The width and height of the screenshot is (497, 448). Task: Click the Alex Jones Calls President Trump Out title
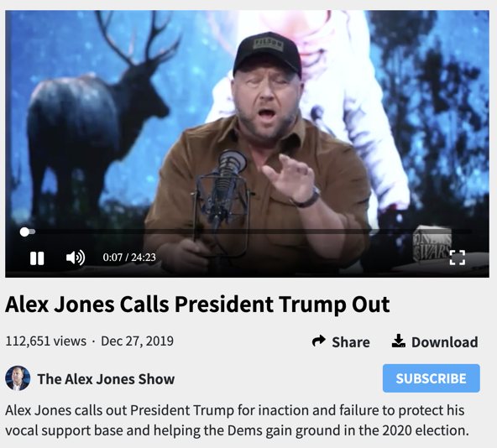[x=197, y=305]
